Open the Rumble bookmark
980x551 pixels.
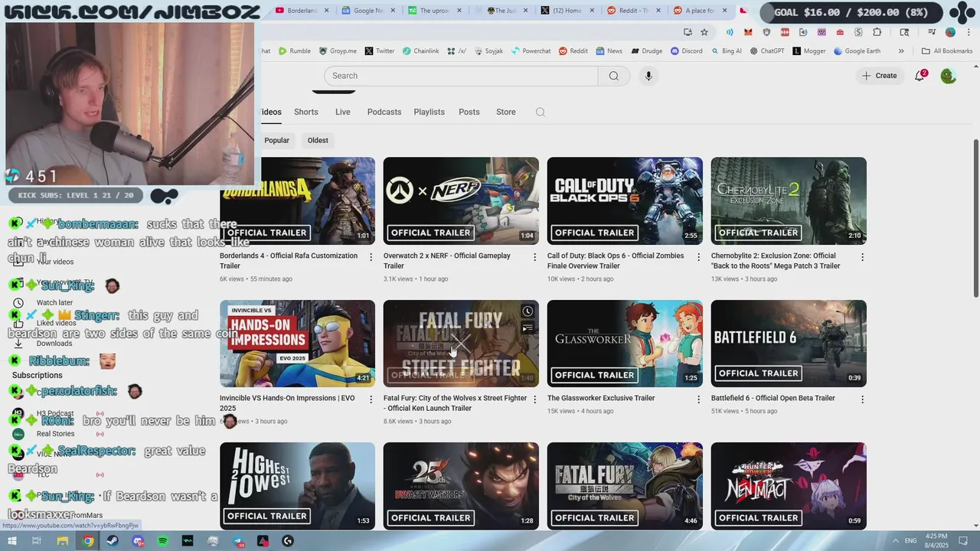coord(294,51)
